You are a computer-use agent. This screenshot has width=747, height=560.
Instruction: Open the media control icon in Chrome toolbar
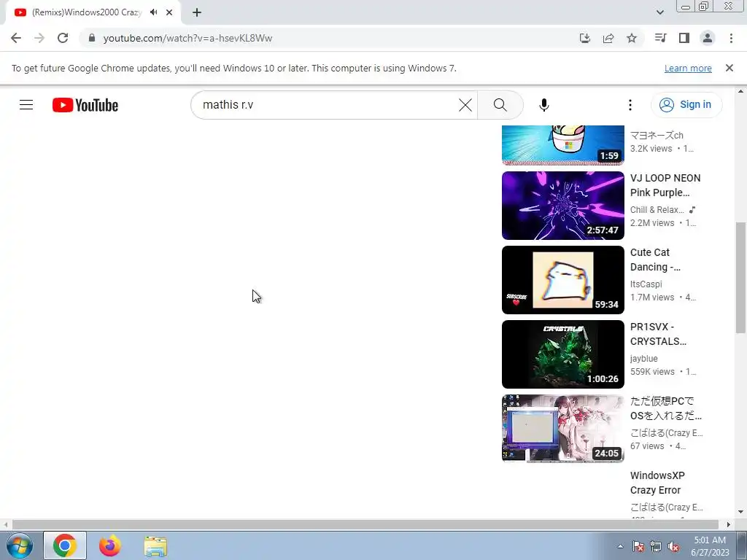[661, 38]
